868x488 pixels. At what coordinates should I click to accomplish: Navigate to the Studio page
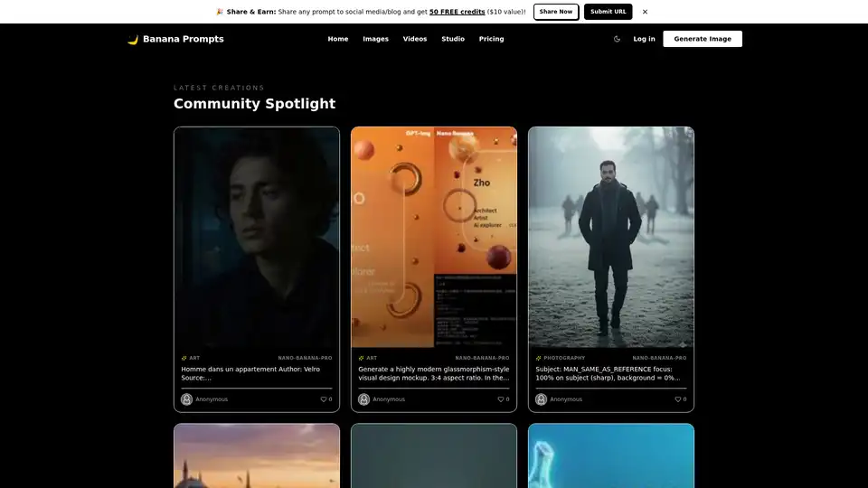coord(453,39)
